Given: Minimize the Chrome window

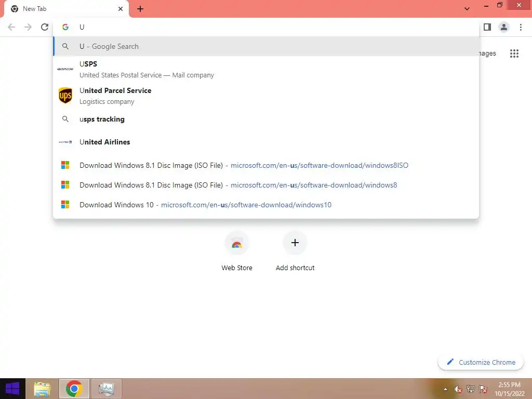Looking at the screenshot, I should pos(486,6).
